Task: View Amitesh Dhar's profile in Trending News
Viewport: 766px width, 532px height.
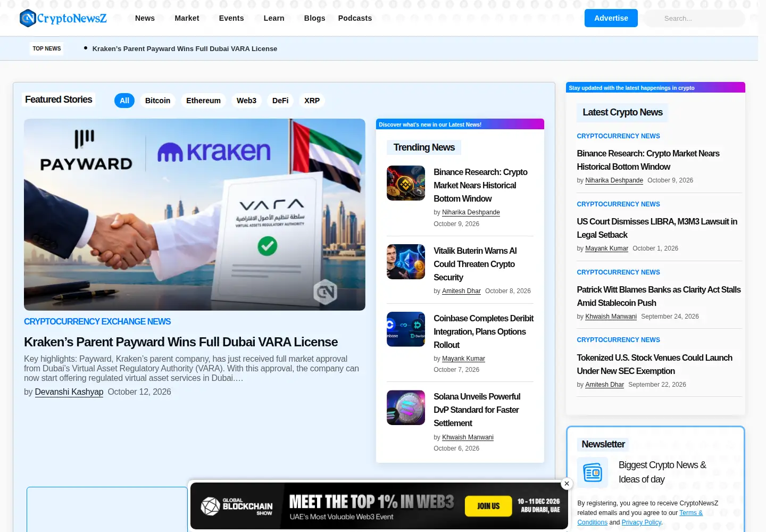Action: coord(461,291)
